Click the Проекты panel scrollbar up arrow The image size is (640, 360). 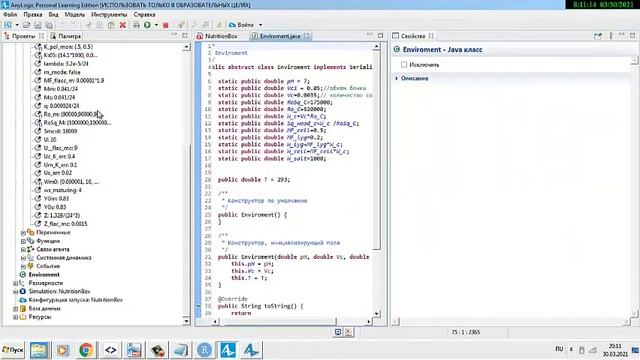coord(186,47)
